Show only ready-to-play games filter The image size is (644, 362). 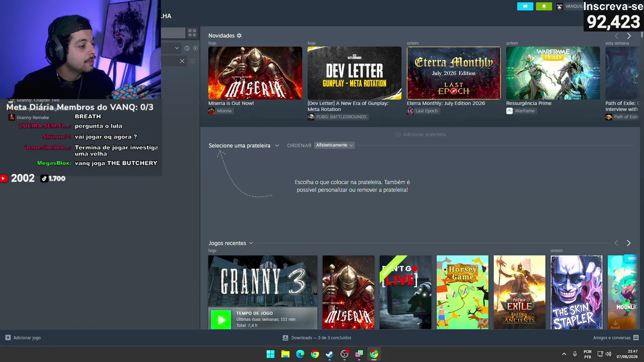[196, 48]
